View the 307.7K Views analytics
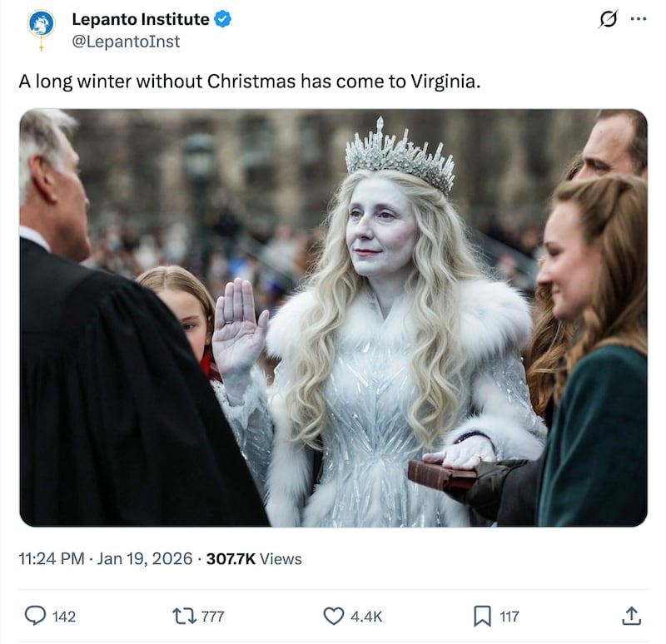Viewport: 666px width, 644px height. tap(254, 559)
